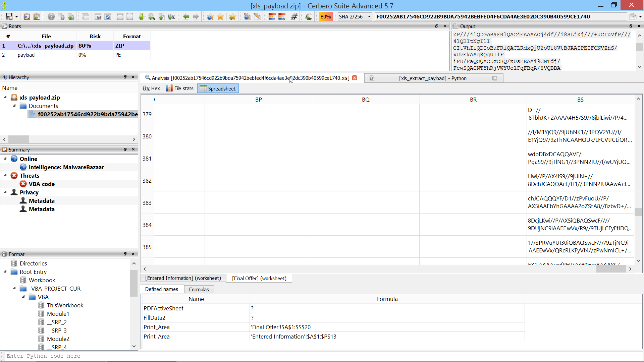
Task: Close the Hierarchy panel
Action: pyautogui.click(x=133, y=77)
